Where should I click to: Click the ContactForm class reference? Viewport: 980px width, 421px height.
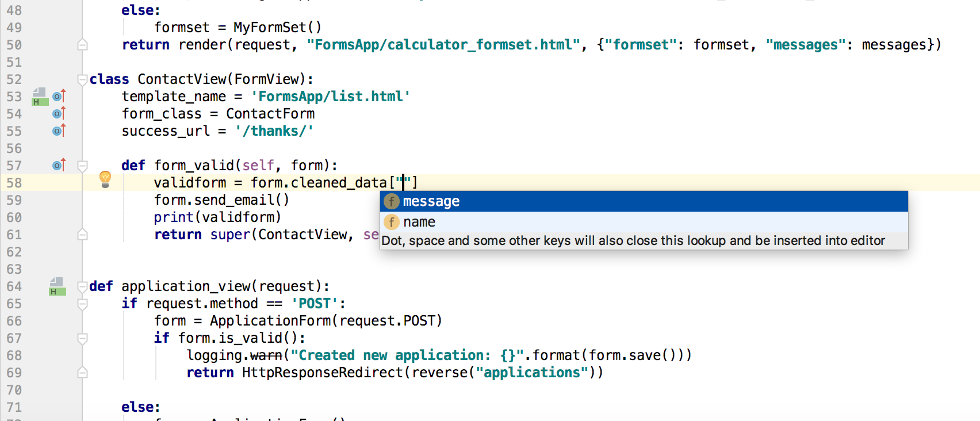(x=270, y=114)
